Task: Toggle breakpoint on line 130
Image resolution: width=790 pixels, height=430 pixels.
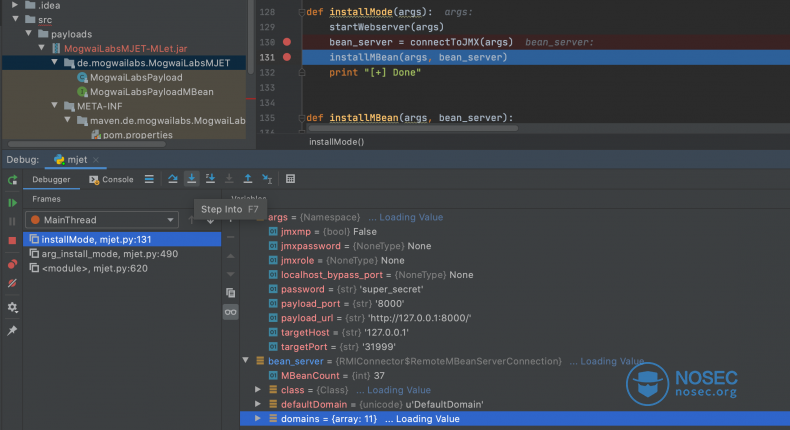Action: tap(287, 42)
